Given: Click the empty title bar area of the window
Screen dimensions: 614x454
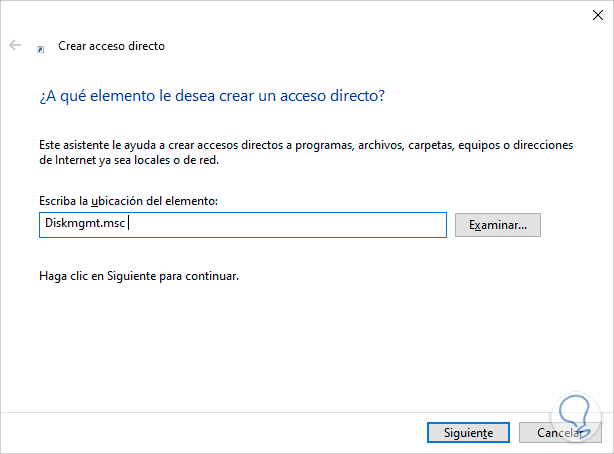Looking at the screenshot, I should (300, 14).
